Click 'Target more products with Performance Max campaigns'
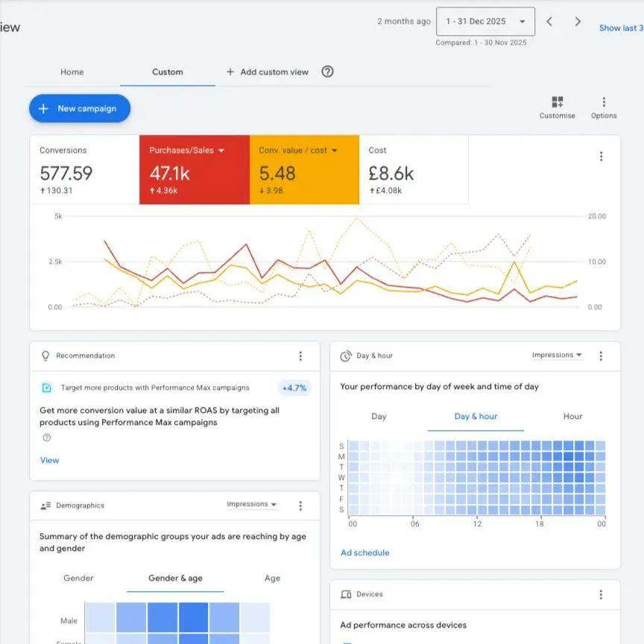The width and height of the screenshot is (644, 644). click(155, 388)
